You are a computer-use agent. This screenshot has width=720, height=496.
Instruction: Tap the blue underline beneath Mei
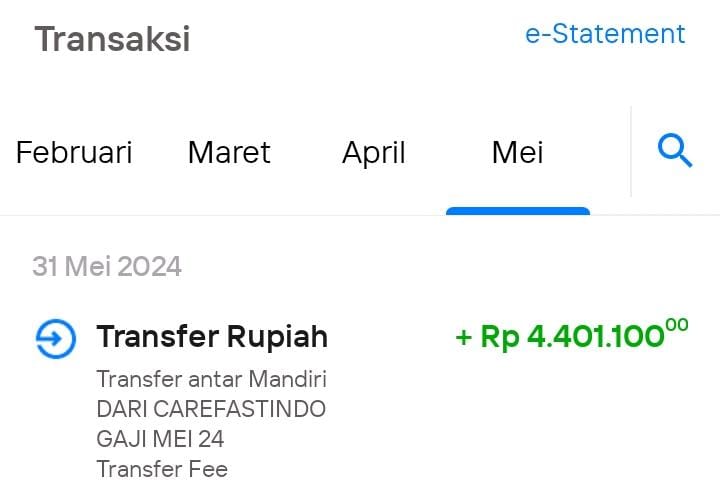point(518,211)
